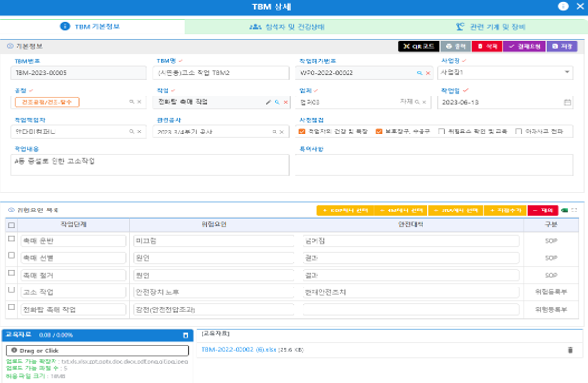Click SOP에서 선택 button
The width and height of the screenshot is (588, 383).
click(346, 211)
